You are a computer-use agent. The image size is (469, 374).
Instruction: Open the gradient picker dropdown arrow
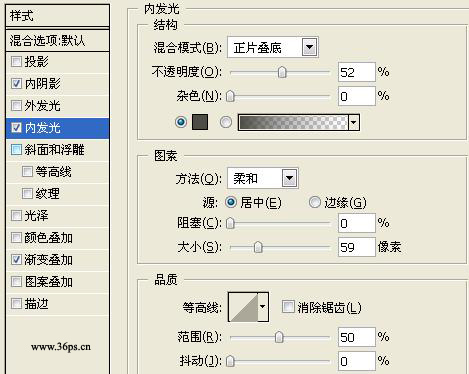[x=354, y=122]
